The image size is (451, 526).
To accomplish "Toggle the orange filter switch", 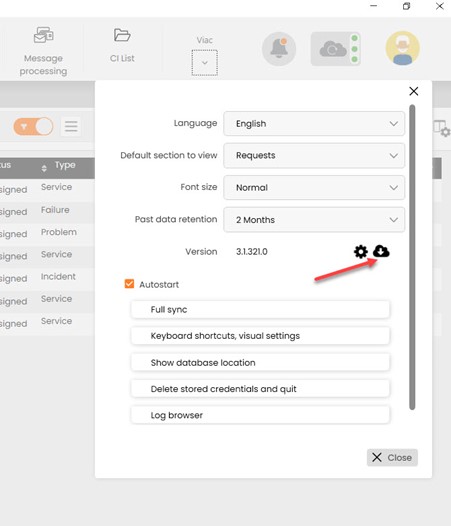I will tap(33, 126).
